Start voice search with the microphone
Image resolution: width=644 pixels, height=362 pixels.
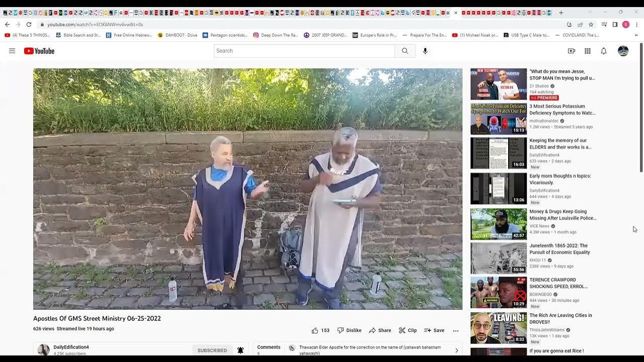pyautogui.click(x=425, y=51)
